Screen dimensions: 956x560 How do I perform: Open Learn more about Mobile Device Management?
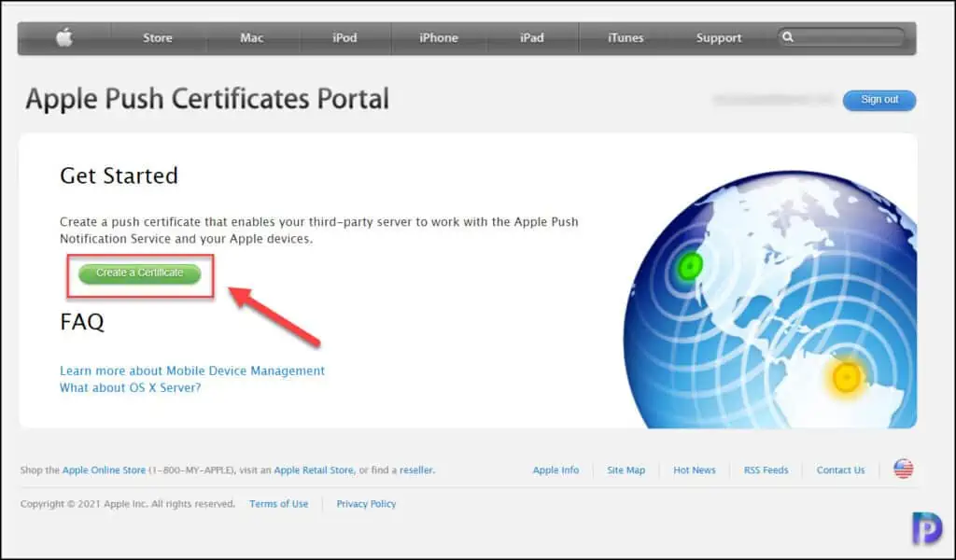tap(192, 371)
